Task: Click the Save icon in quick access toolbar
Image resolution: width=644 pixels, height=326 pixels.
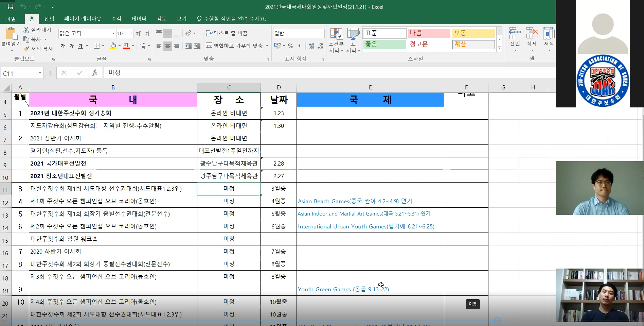Action: 10,6
